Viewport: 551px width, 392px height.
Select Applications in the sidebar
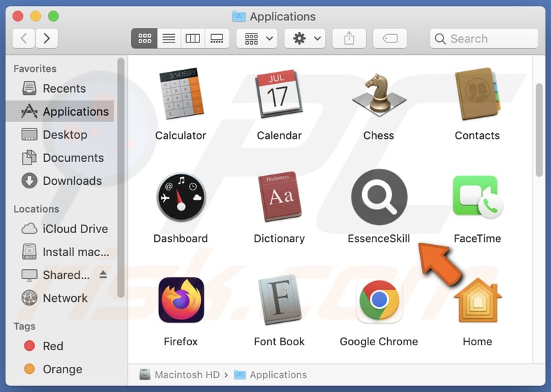pos(60,112)
